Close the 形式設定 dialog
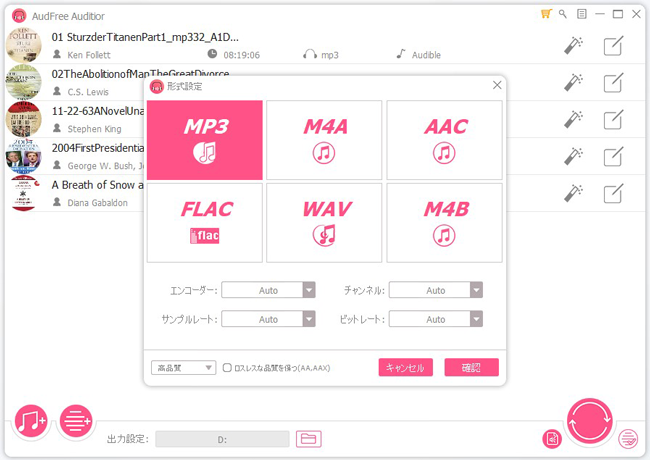 497,85
